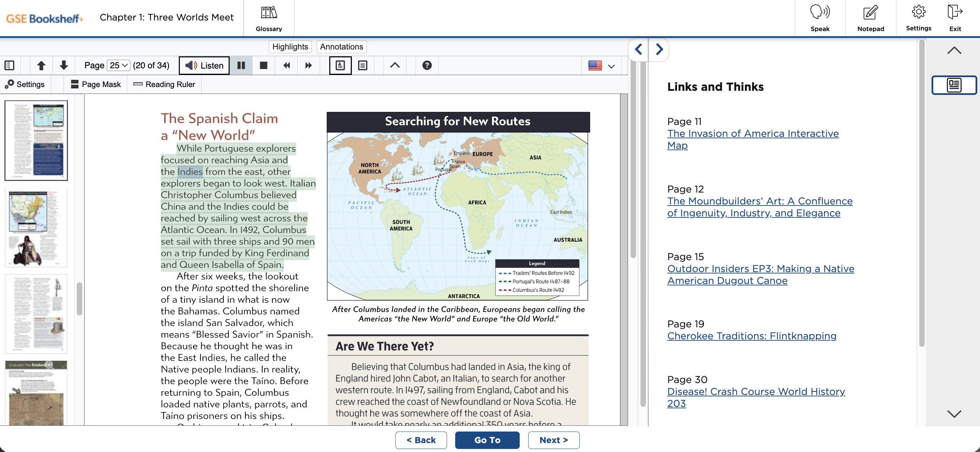Click The Spanish Claim a New World heading
Screen dimensions: 980x452
219,127
